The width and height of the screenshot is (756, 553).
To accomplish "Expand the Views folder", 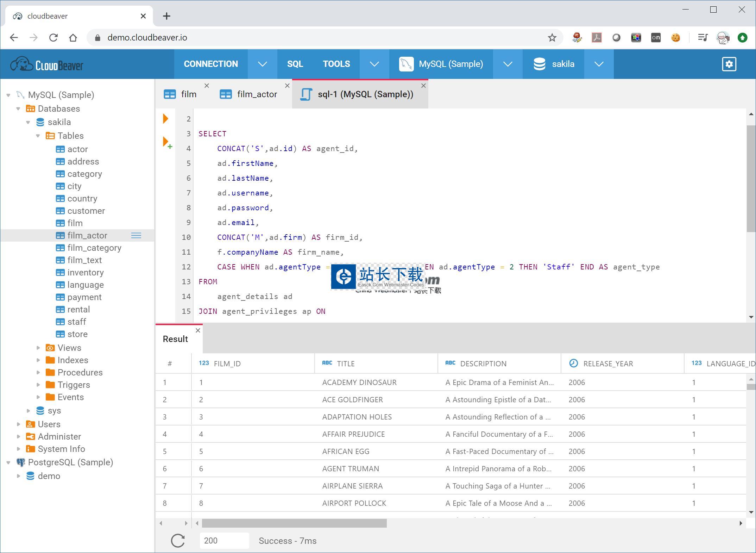I will coord(38,348).
